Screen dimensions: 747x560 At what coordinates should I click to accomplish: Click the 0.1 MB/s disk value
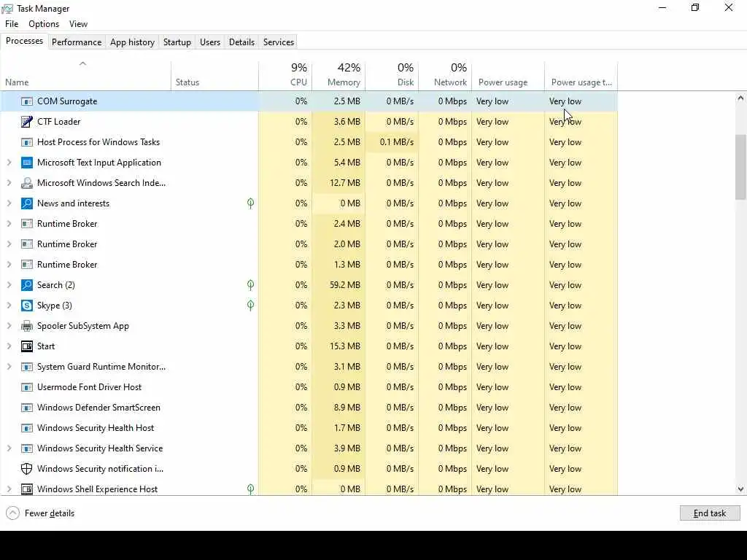click(x=397, y=142)
